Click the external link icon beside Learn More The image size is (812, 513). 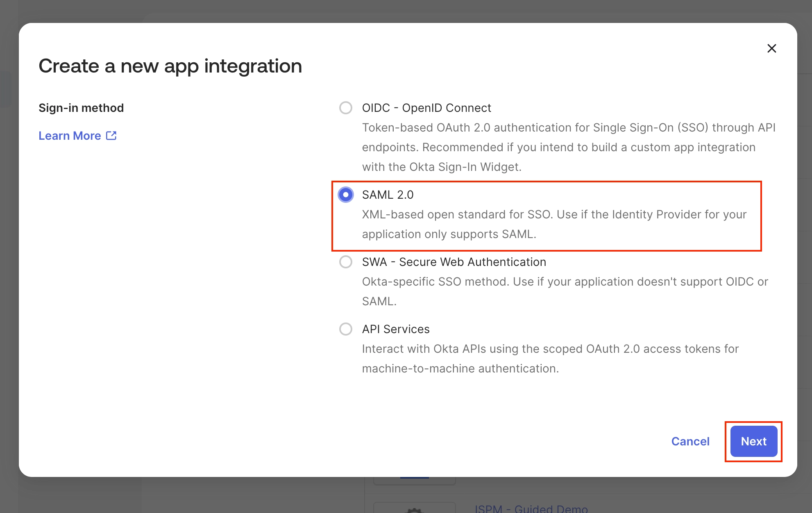pos(111,136)
